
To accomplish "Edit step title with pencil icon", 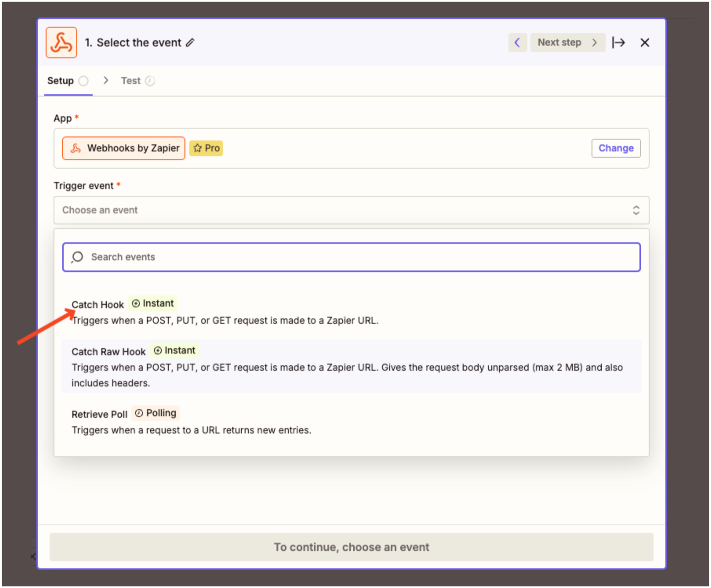I will click(x=190, y=43).
